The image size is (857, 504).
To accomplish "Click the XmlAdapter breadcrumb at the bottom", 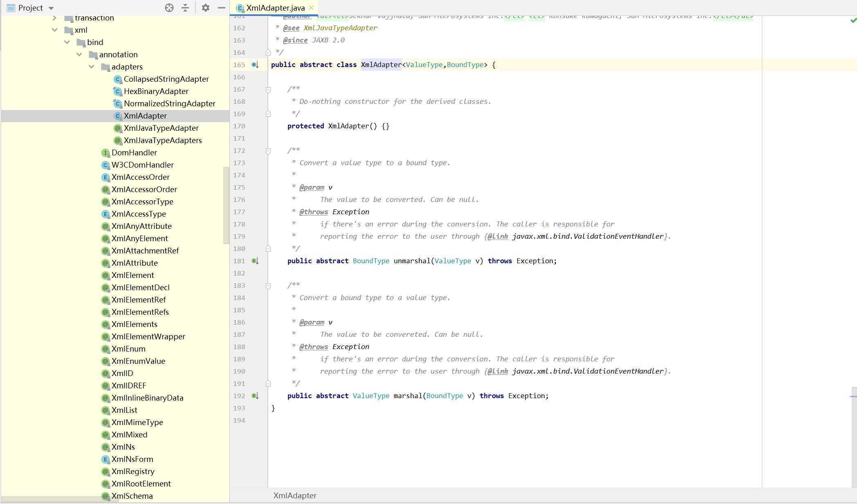I will [294, 495].
